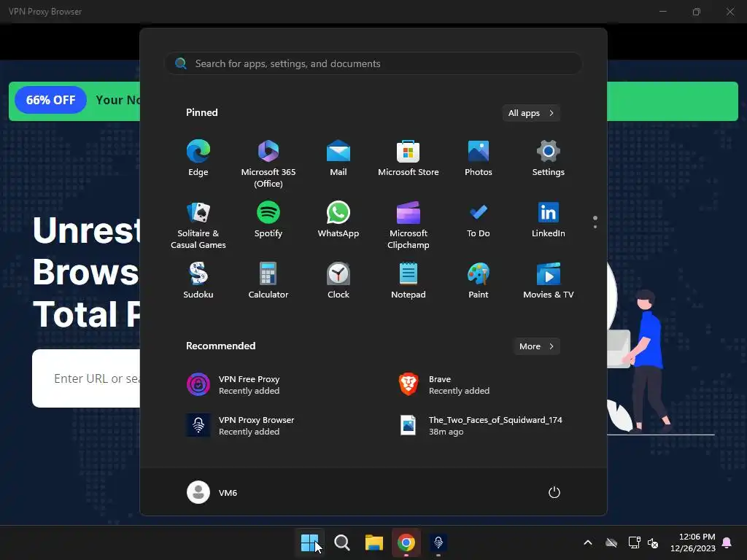Launch Sudoku game

[198, 281]
